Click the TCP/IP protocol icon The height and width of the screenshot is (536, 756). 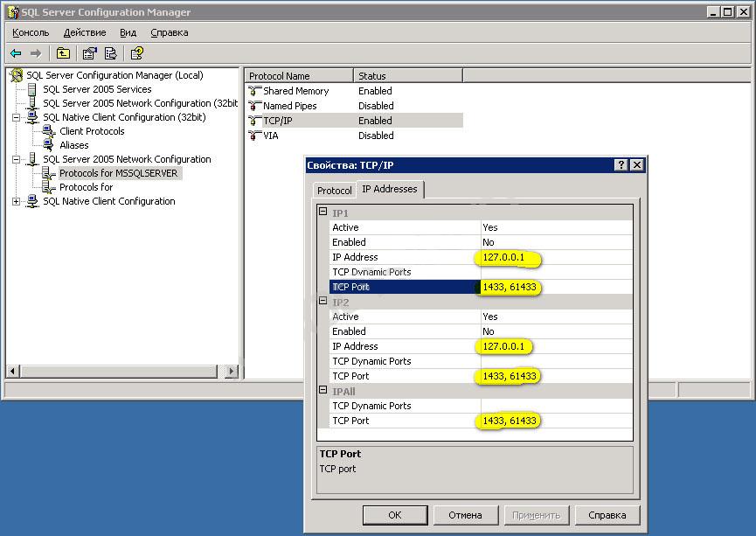(x=254, y=121)
